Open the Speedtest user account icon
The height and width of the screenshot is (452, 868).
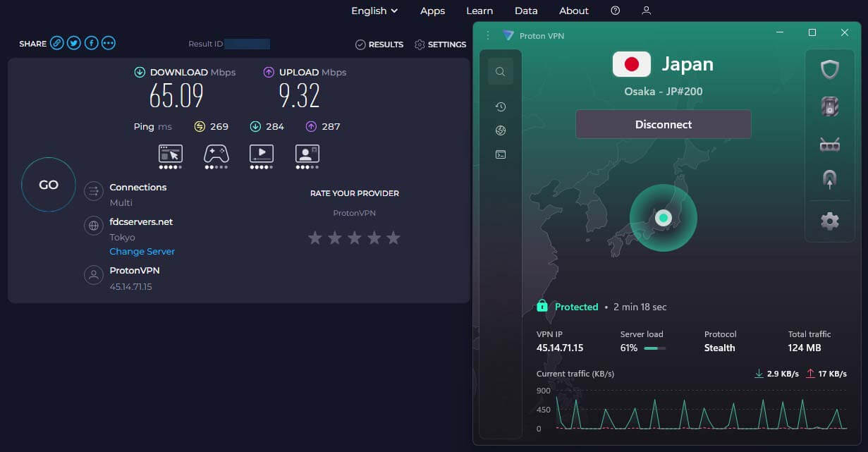[x=646, y=11]
